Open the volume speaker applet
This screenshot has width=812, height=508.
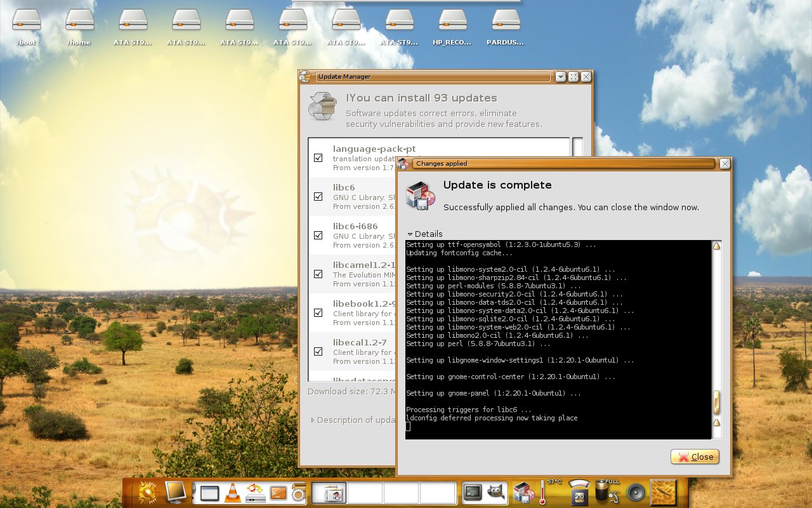636,493
